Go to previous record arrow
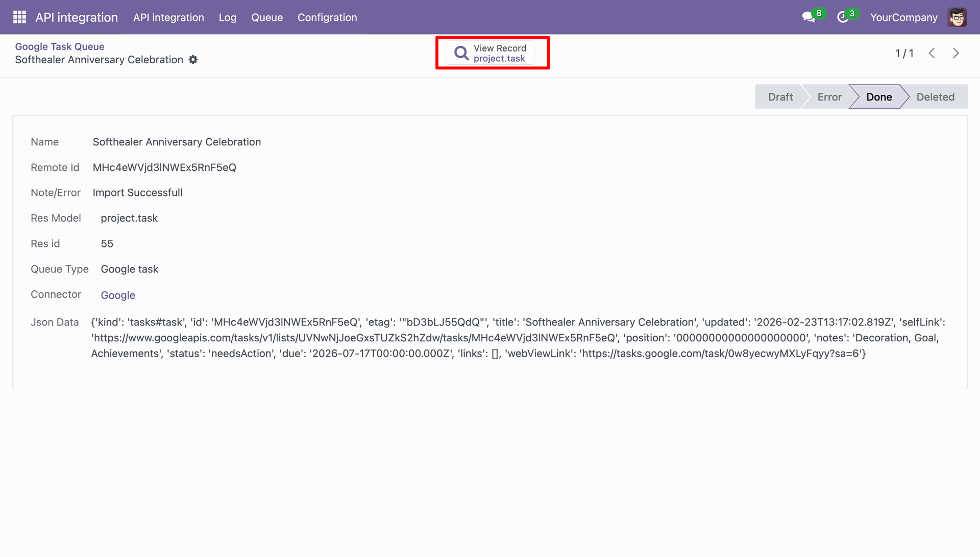The height and width of the screenshot is (557, 980). pyautogui.click(x=932, y=53)
